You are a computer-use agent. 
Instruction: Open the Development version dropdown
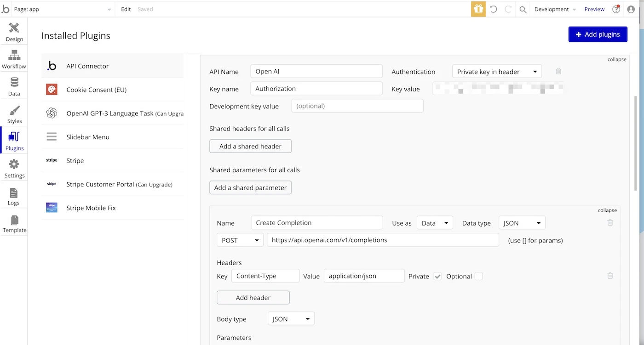pos(555,9)
